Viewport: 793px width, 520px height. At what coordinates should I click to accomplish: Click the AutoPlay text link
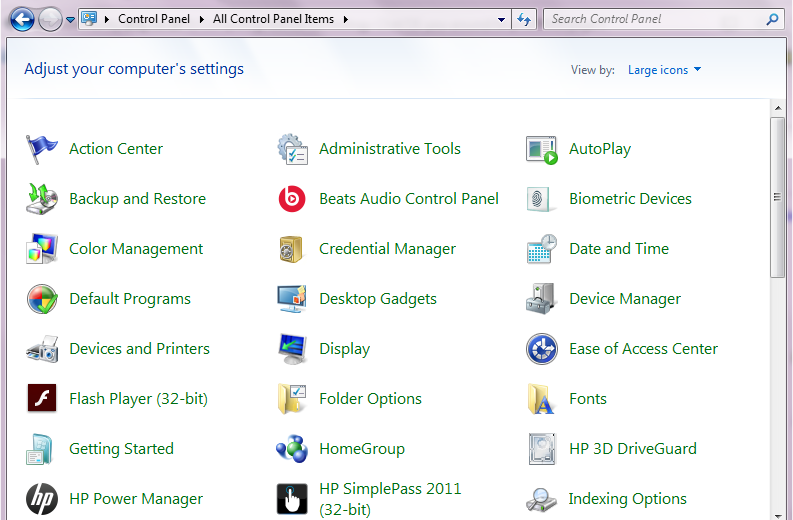[x=600, y=149]
